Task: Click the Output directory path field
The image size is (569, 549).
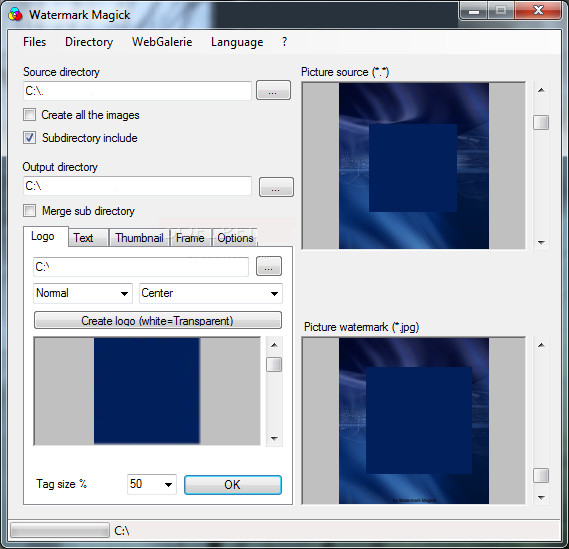Action: coord(137,186)
